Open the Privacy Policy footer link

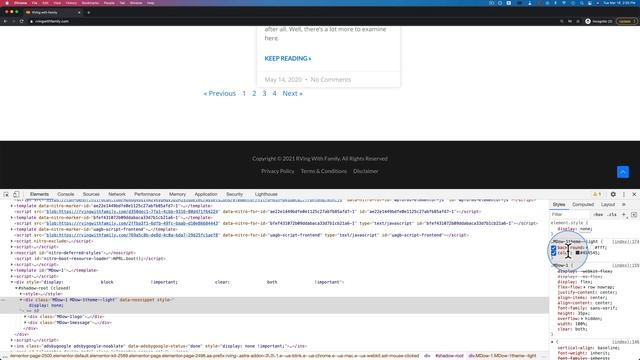click(x=278, y=171)
